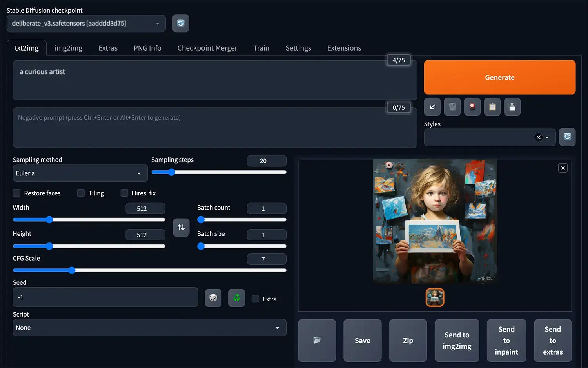588x368 pixels.
Task: Clear selected styles with the X icon
Action: tap(539, 137)
